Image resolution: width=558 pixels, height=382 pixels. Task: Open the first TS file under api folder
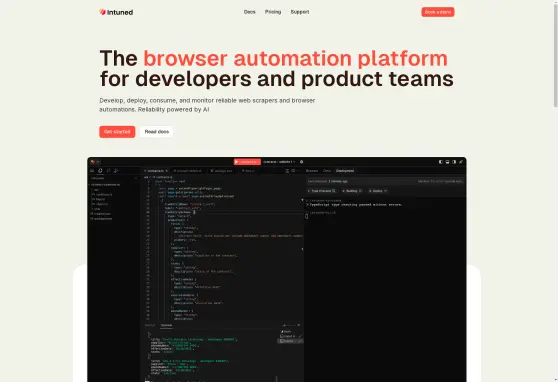coord(102,195)
